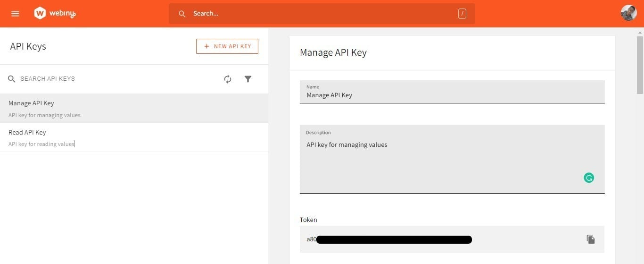The height and width of the screenshot is (264, 644).
Task: Click the search magnifier icon in top bar
Action: (x=182, y=14)
